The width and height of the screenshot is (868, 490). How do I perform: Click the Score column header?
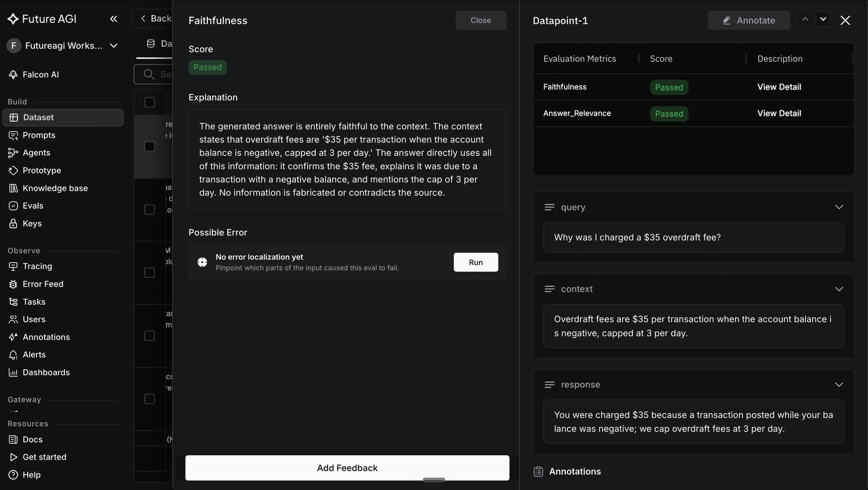pyautogui.click(x=661, y=59)
